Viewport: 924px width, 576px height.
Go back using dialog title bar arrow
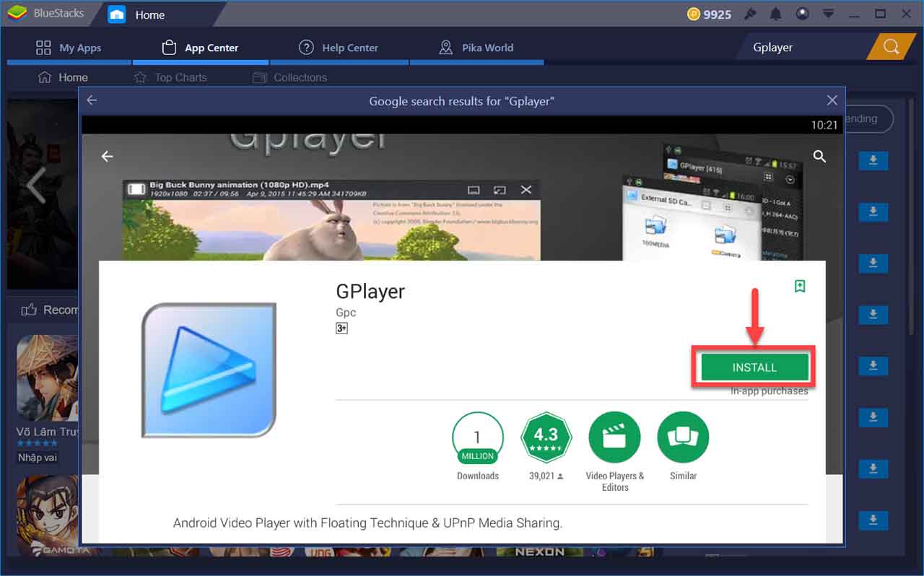point(92,100)
